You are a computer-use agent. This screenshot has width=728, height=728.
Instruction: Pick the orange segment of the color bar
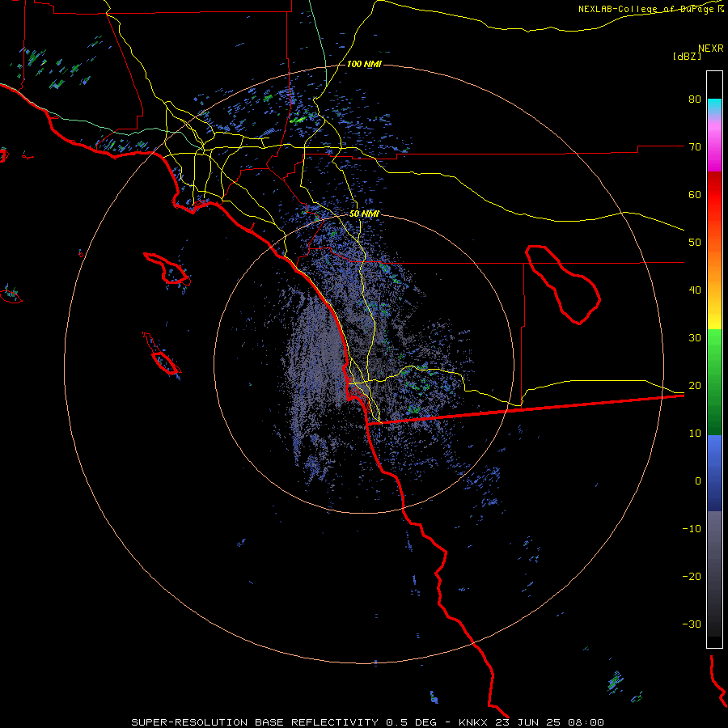pos(714,265)
